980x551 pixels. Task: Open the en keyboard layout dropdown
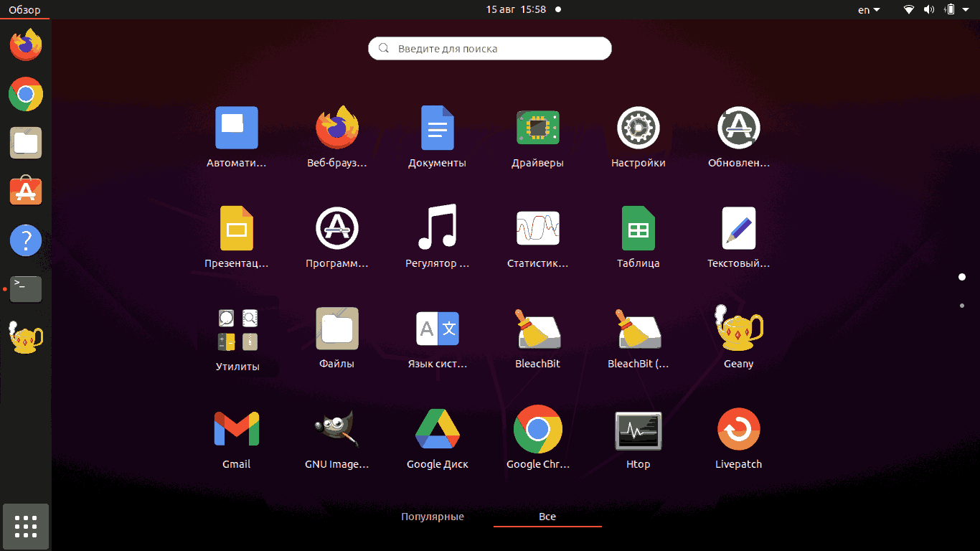869,9
